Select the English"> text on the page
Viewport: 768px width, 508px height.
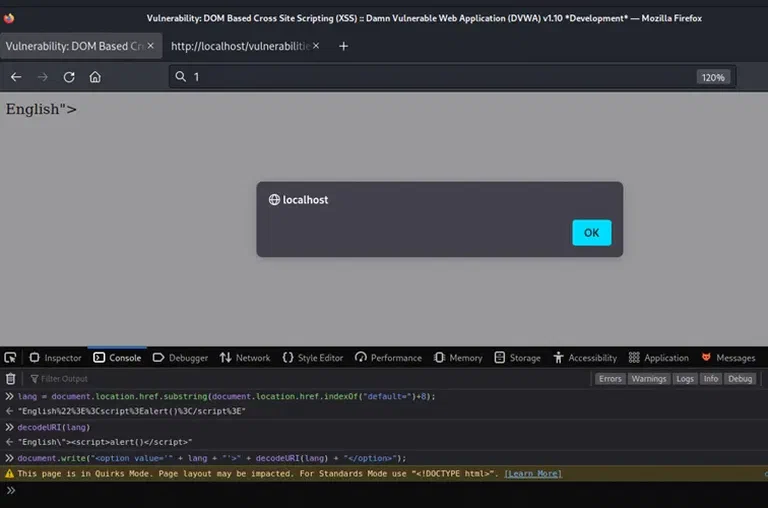click(x=41, y=109)
